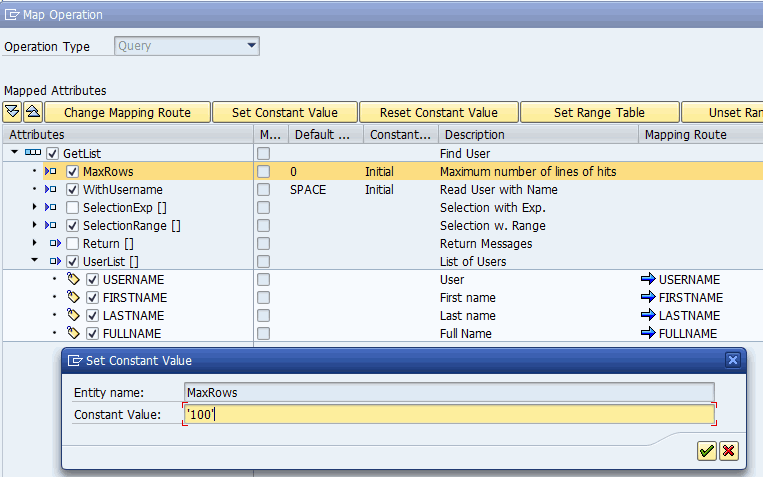Collapse the GetList tree node
The width and height of the screenshot is (763, 477).
15,152
